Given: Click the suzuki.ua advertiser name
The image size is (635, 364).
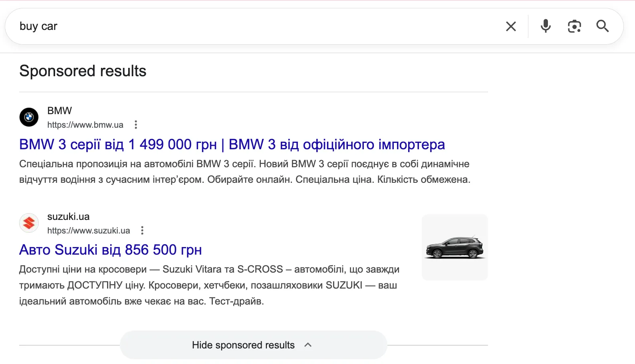Looking at the screenshot, I should [x=68, y=216].
